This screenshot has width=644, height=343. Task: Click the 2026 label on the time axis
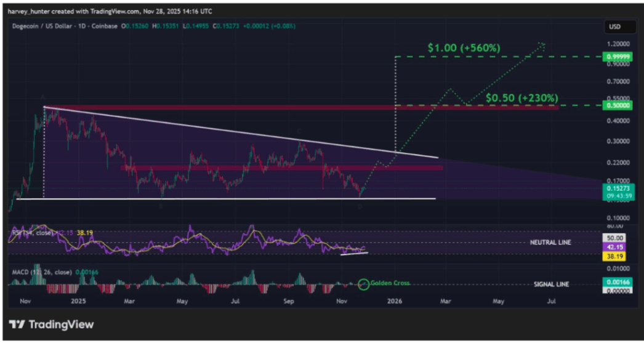click(x=395, y=301)
